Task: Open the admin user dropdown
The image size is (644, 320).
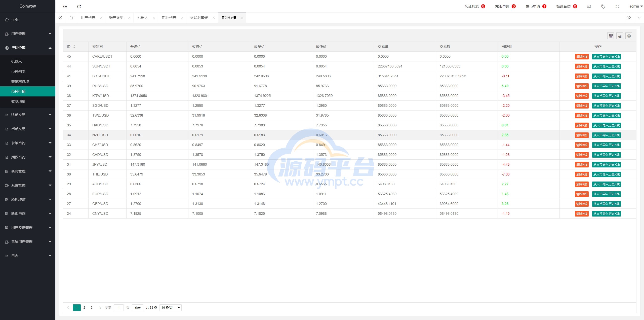Action: (636, 7)
